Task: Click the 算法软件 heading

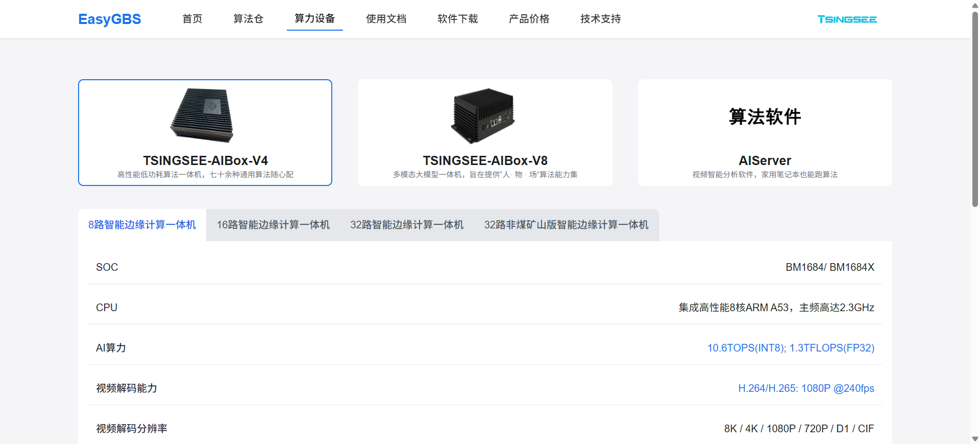Action: click(x=765, y=116)
